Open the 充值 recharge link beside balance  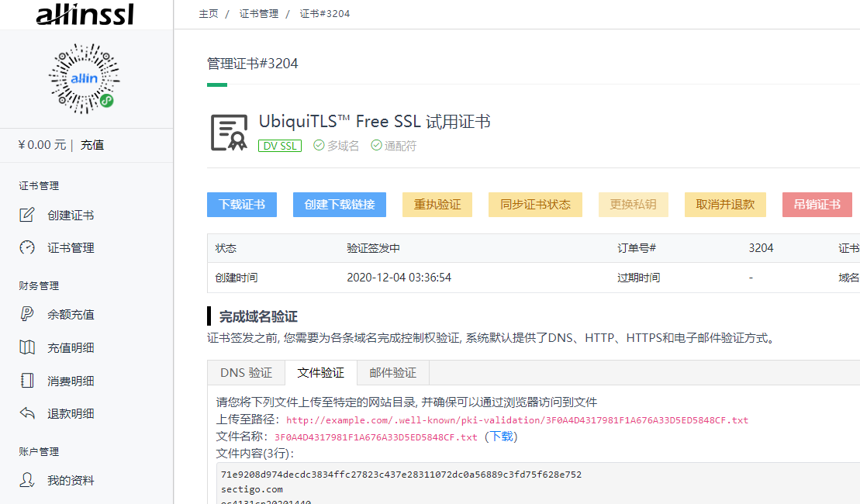pos(92,145)
